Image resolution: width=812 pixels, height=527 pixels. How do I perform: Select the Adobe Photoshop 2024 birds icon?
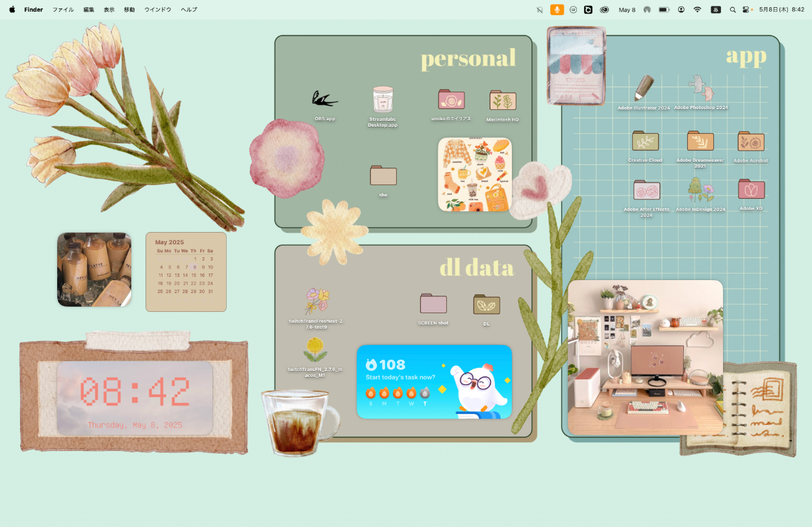point(700,88)
